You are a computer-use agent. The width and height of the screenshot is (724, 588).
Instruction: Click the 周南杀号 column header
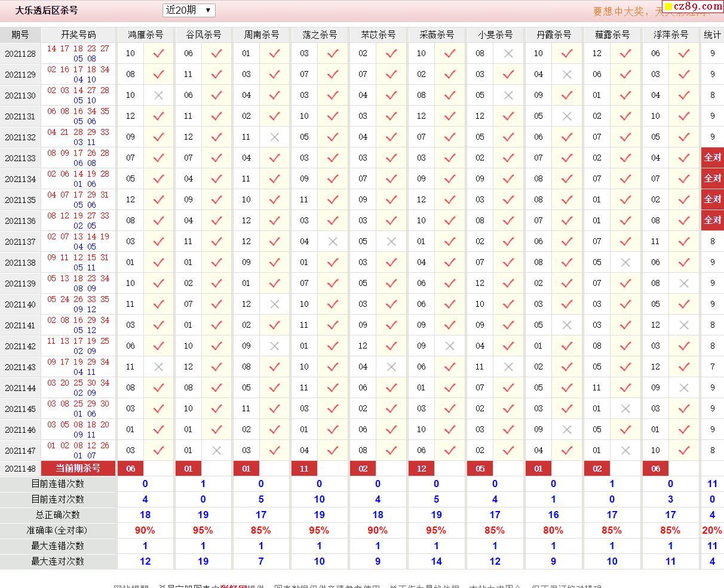tap(261, 35)
